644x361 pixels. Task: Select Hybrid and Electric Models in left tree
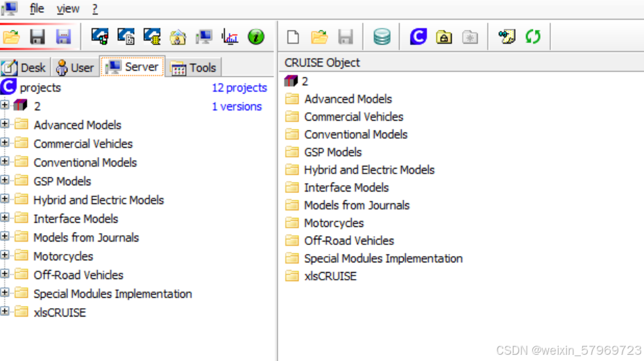(x=99, y=200)
